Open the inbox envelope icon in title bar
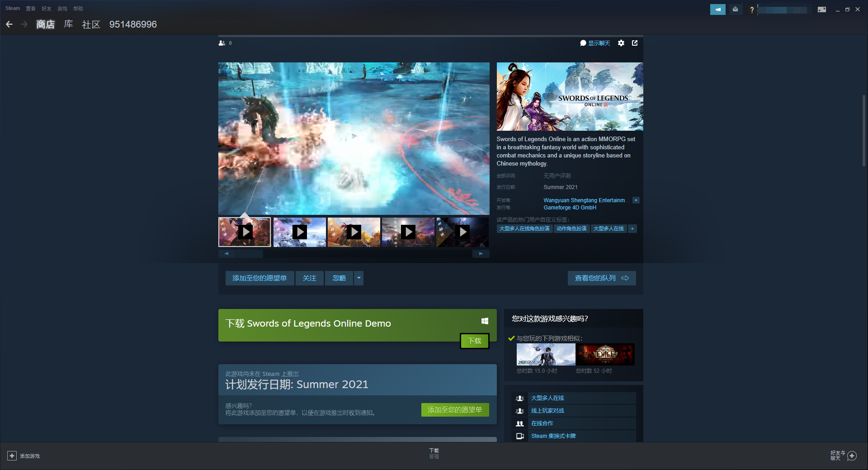The height and width of the screenshot is (470, 868). [x=736, y=9]
